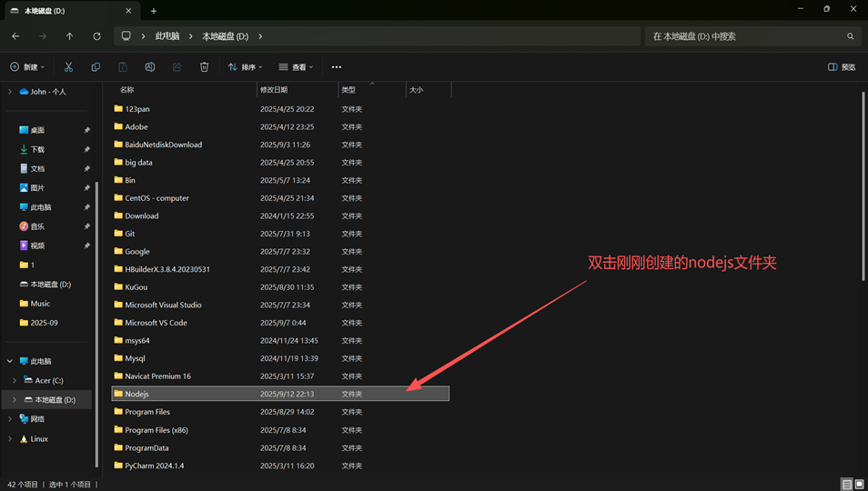Image resolution: width=868 pixels, height=491 pixels.
Task: Open the 排序 sort dropdown
Action: pos(246,67)
